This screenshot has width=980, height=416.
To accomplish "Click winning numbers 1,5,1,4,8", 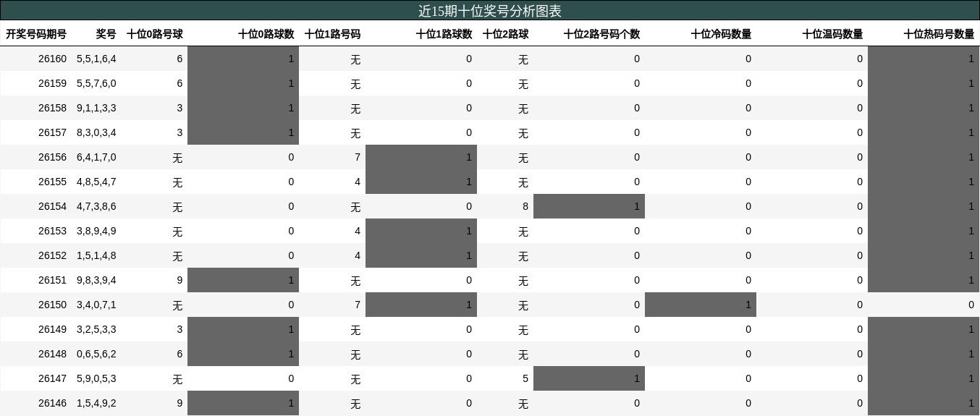I will pos(96,255).
